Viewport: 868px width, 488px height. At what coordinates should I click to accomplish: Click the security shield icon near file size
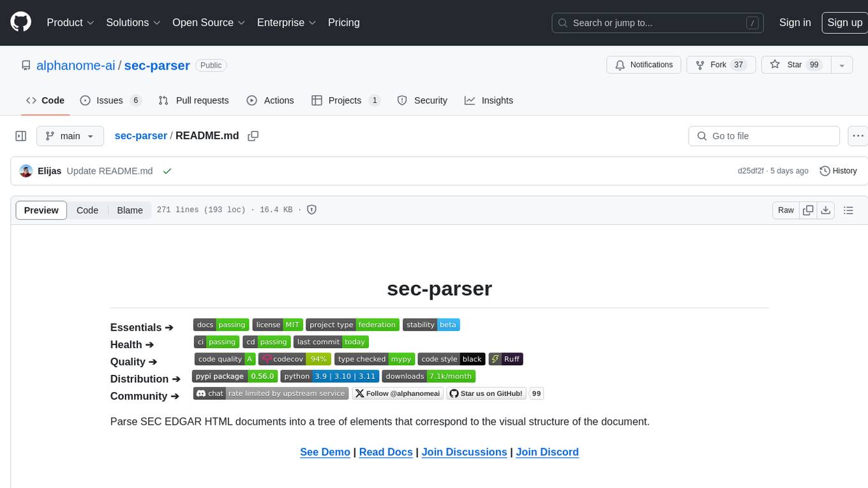click(x=312, y=210)
